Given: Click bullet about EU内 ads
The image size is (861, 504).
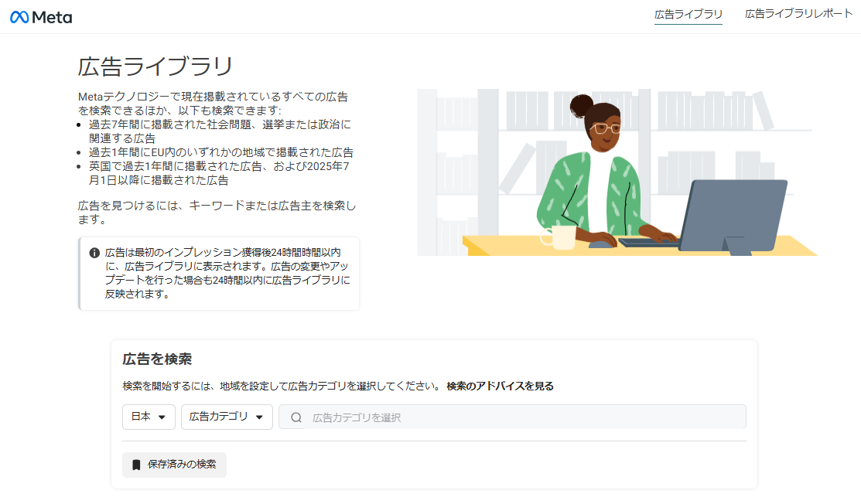Looking at the screenshot, I should 220,152.
